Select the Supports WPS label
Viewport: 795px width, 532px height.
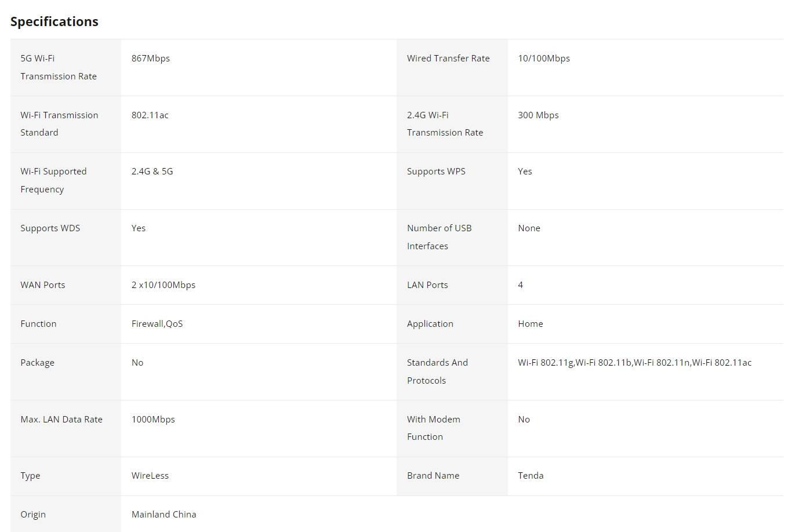click(x=436, y=172)
